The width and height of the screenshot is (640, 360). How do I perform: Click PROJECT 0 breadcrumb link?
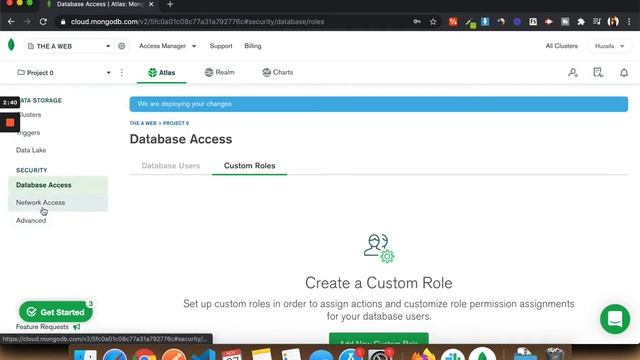pos(176,123)
